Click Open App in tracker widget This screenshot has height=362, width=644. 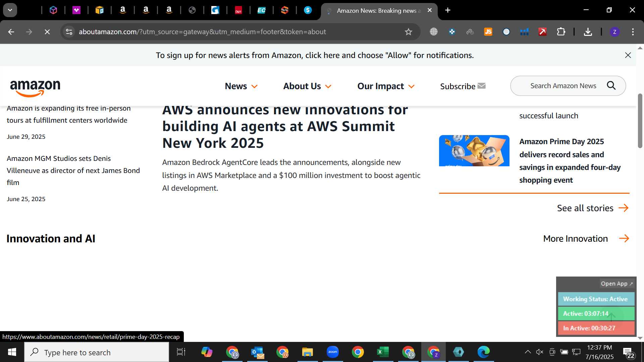(x=616, y=284)
